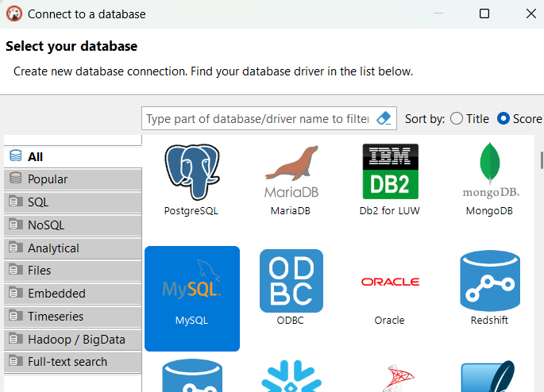Clear the filter with the eraser icon
This screenshot has height=392, width=544.
tap(384, 118)
